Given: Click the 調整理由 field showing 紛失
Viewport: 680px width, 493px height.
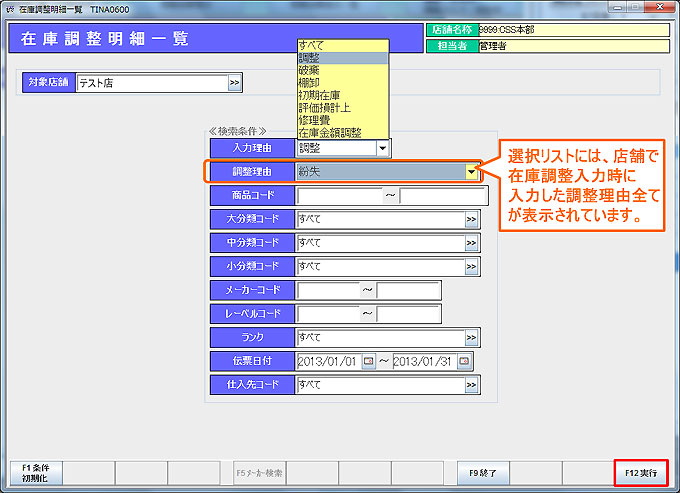Looking at the screenshot, I should (x=381, y=172).
